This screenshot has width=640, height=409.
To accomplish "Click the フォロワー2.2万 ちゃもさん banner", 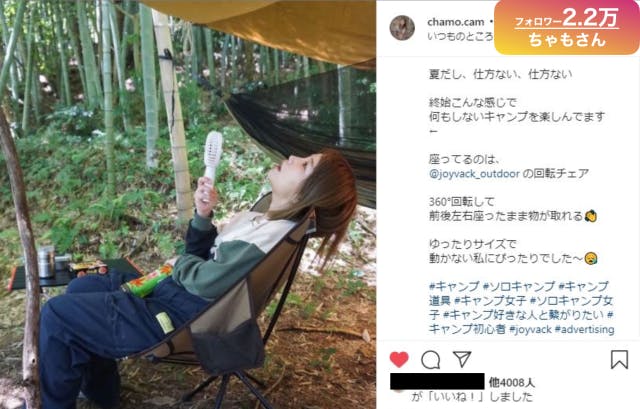I will pos(567,27).
